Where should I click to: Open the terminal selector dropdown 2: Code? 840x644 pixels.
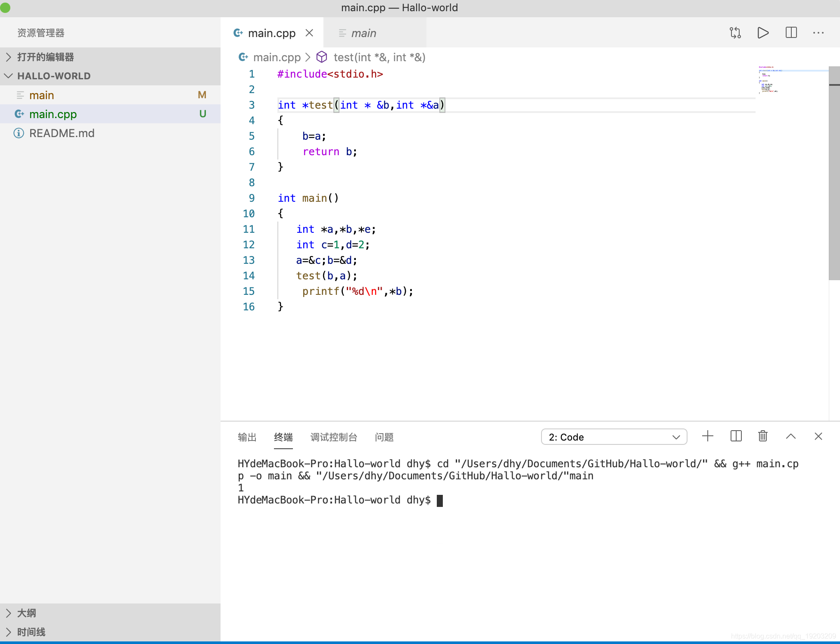tap(614, 437)
